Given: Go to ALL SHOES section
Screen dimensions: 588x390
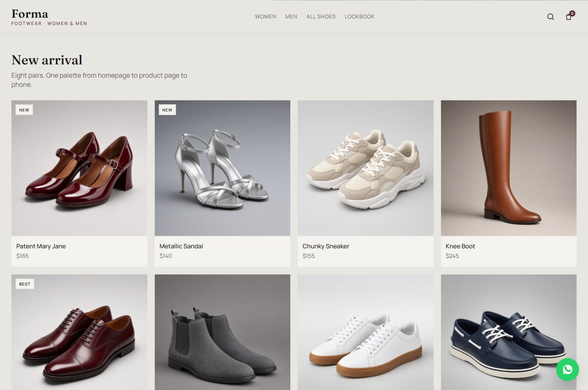Looking at the screenshot, I should tap(321, 17).
